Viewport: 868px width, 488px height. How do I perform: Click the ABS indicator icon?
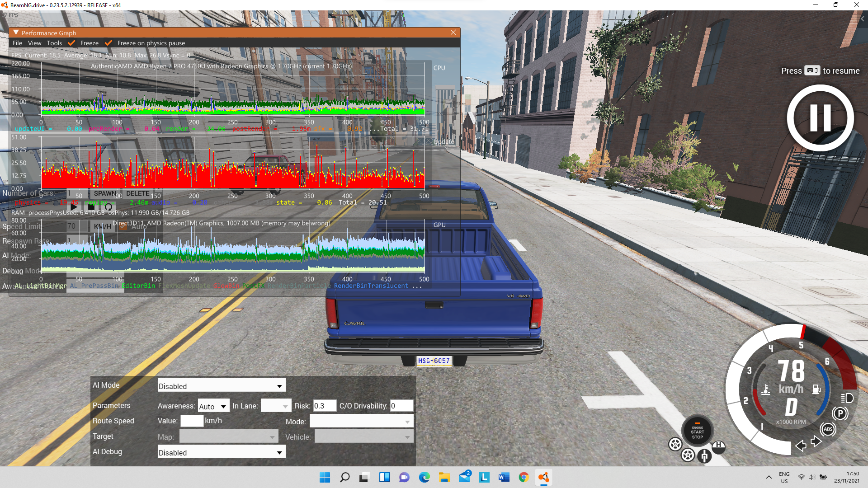click(828, 429)
